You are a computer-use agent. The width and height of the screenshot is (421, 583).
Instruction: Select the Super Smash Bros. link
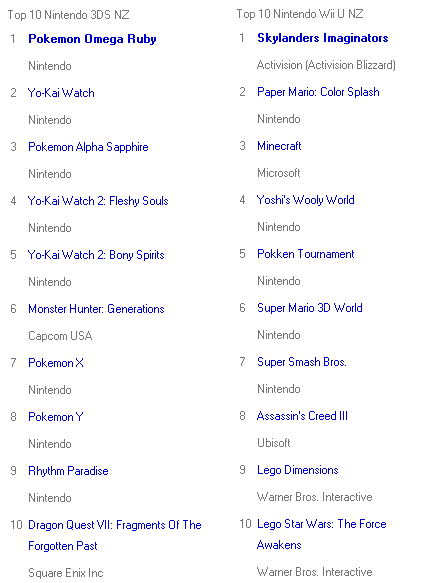coord(302,362)
